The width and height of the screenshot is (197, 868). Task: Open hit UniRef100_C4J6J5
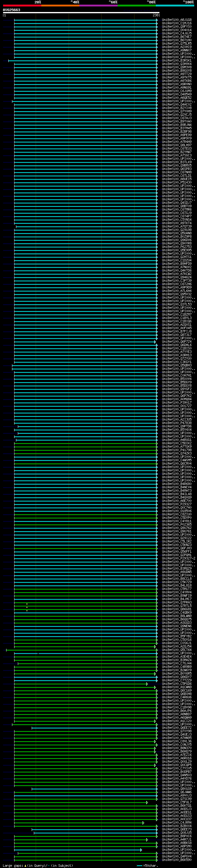[x=177, y=33]
